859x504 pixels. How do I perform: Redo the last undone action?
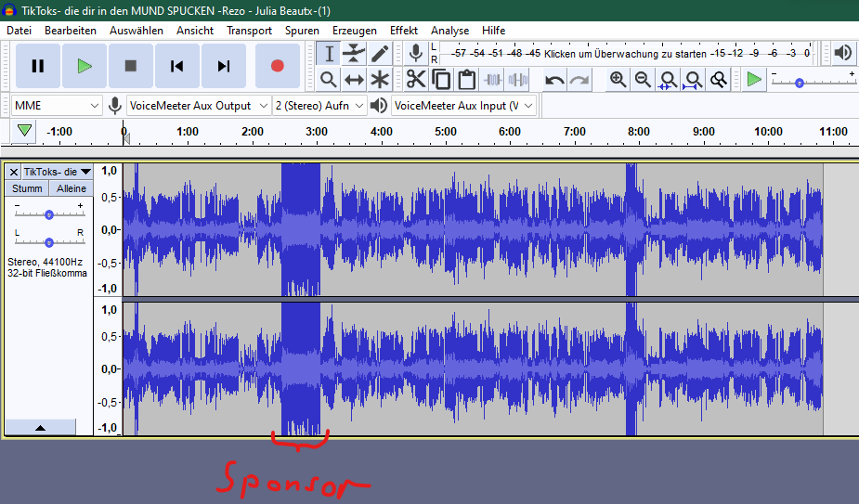point(579,80)
